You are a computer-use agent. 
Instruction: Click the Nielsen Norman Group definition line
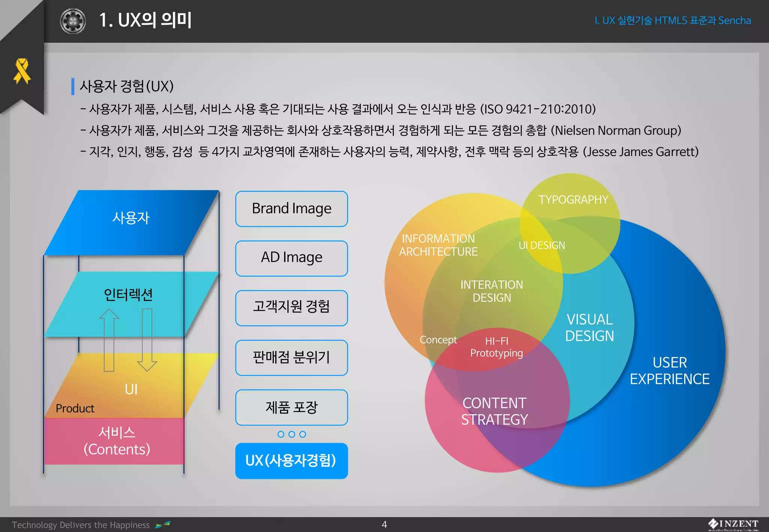click(381, 131)
